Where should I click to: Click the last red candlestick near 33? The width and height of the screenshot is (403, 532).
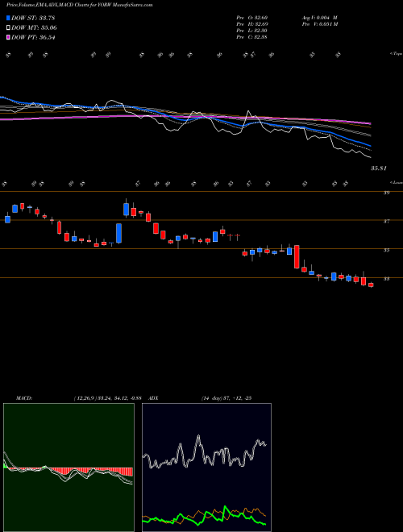click(371, 285)
